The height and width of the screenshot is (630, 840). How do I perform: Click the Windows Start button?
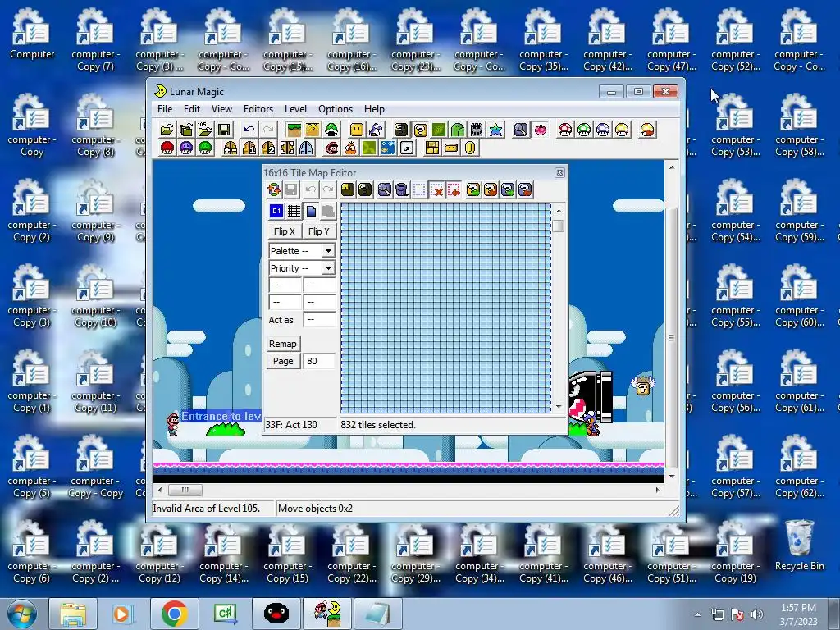pos(21,614)
